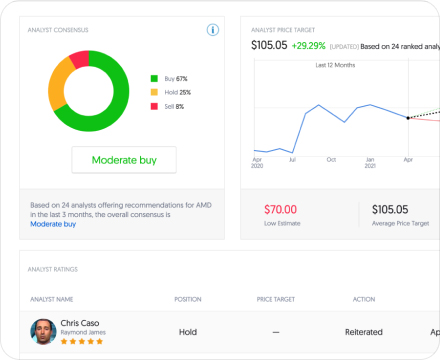Open Chris Caso analyst name

coord(80,323)
